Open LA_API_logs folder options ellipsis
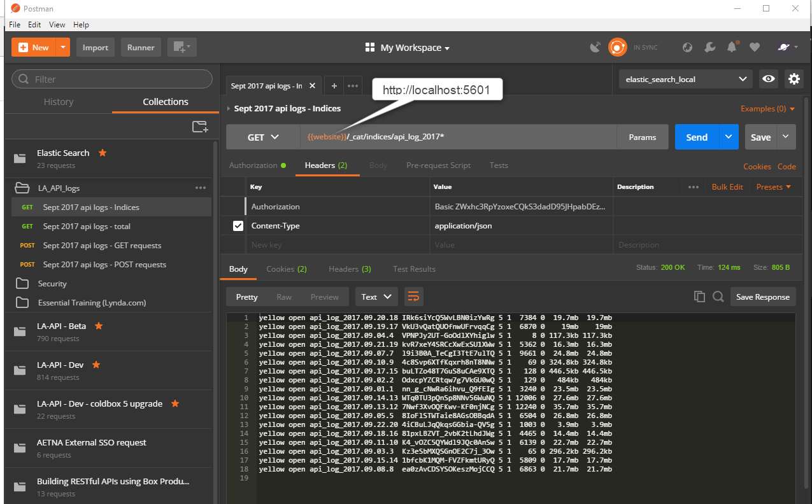This screenshot has height=504, width=812. point(201,188)
